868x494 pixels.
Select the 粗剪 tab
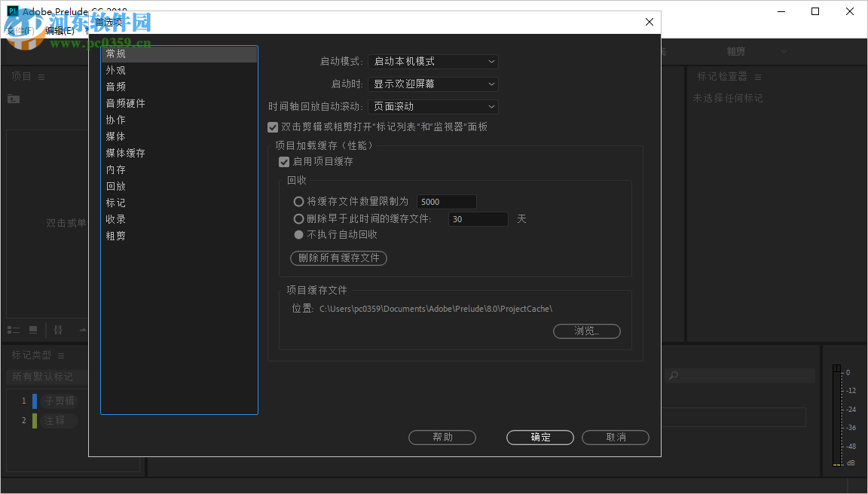tap(735, 51)
